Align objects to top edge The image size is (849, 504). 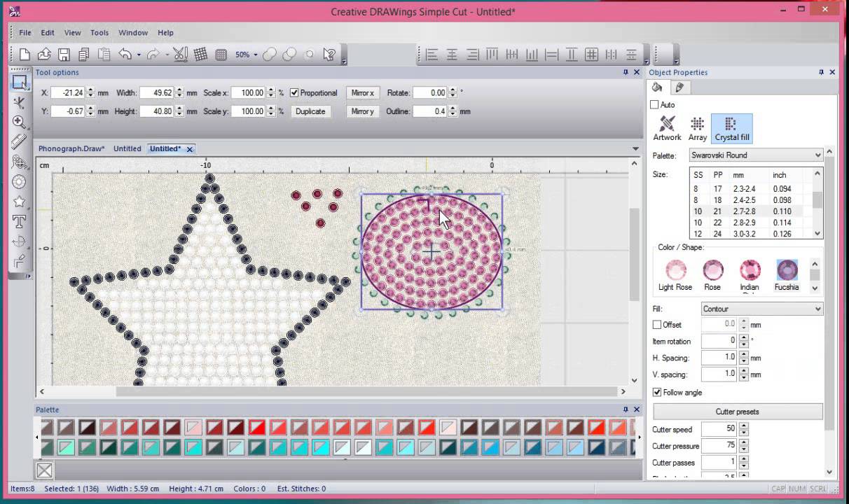click(x=492, y=54)
